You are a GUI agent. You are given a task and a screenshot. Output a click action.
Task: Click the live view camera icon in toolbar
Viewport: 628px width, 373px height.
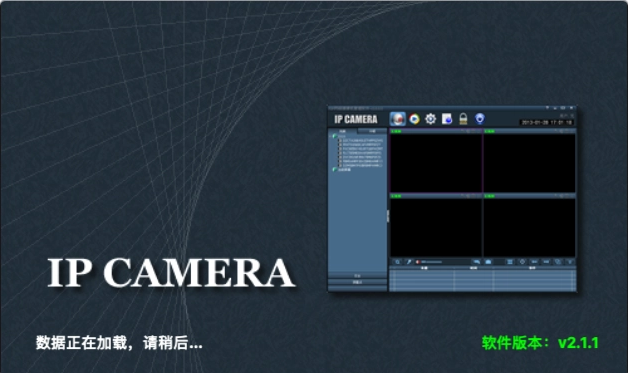[397, 119]
